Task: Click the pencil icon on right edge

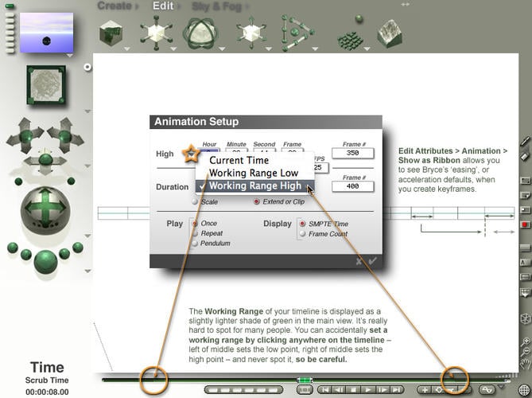Action: coord(525,141)
